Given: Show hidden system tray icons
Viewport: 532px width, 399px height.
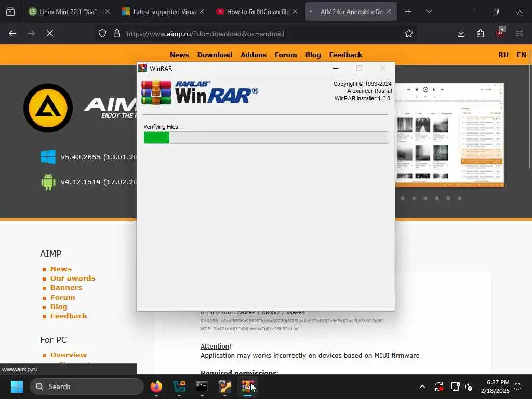Looking at the screenshot, I should point(422,387).
